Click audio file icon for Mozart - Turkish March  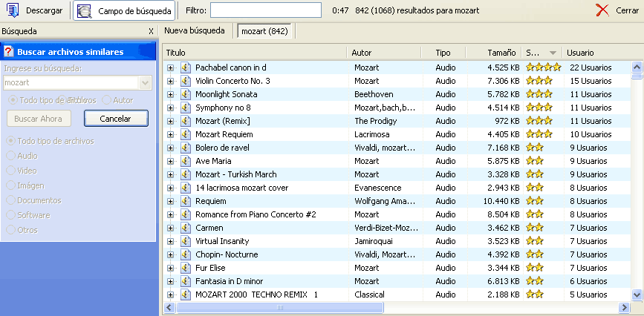(186, 174)
